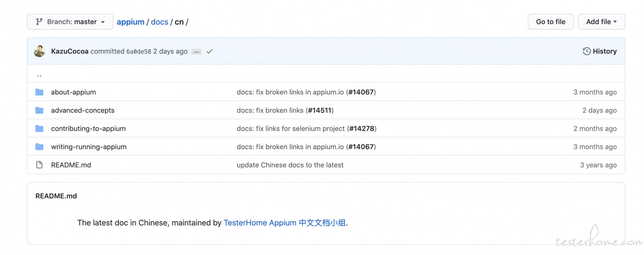Screen dimensions: 644x255
Task: Click the about-appium folder icon
Action: point(40,92)
